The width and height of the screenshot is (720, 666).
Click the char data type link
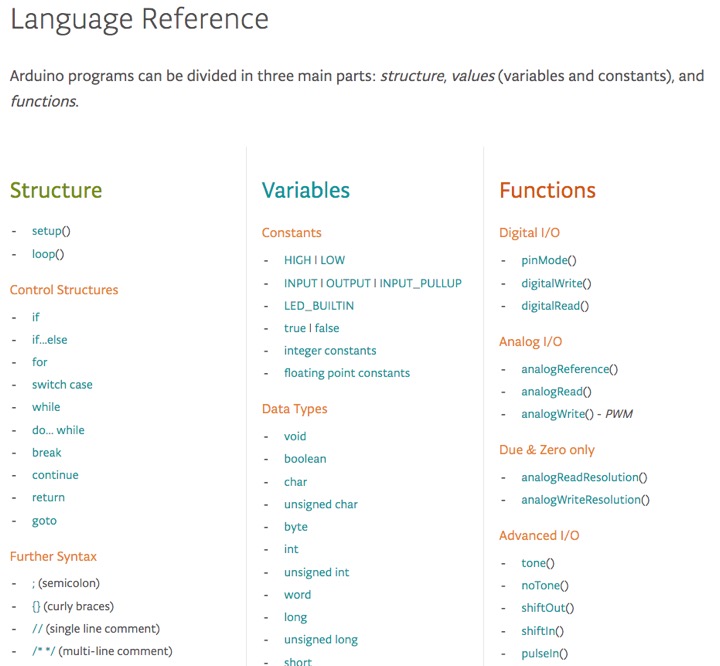click(x=295, y=482)
